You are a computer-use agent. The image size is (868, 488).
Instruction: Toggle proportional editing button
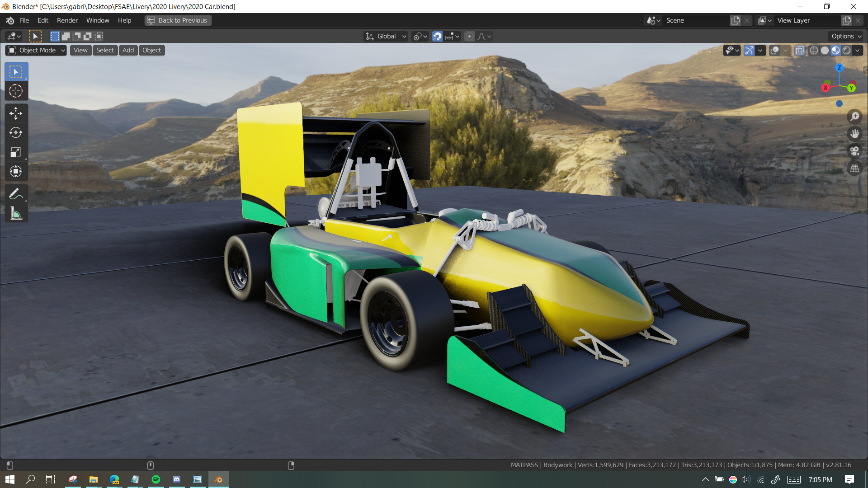[x=469, y=37]
